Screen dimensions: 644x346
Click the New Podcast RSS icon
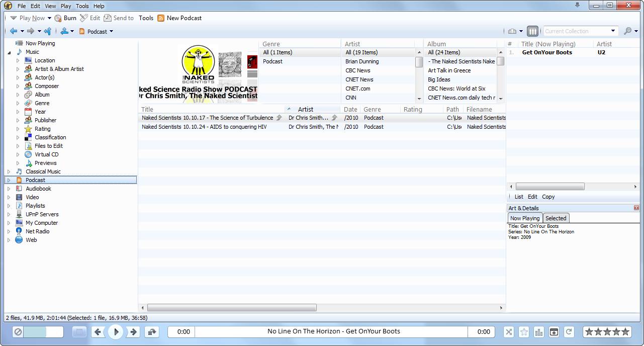click(161, 18)
